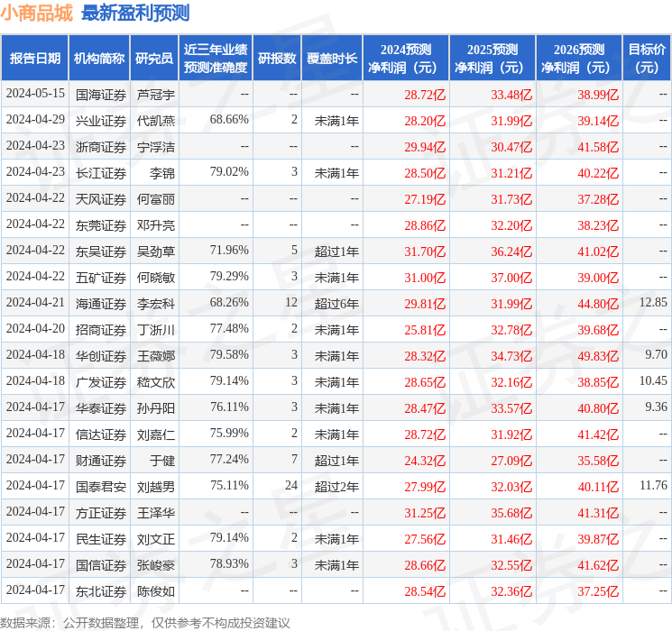Select 国泰君安 institution cell
This screenshot has height=631, width=672.
101,487
